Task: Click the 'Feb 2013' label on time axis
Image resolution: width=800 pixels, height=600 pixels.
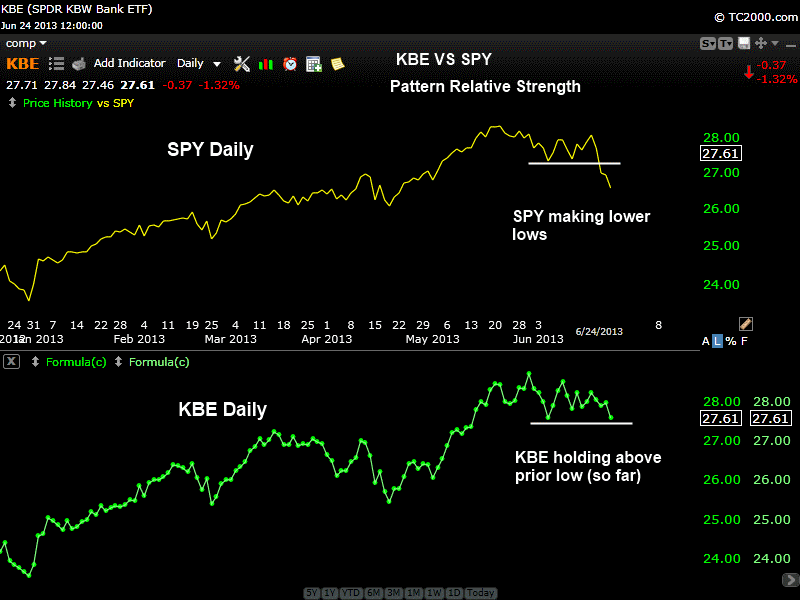Action: [x=139, y=339]
